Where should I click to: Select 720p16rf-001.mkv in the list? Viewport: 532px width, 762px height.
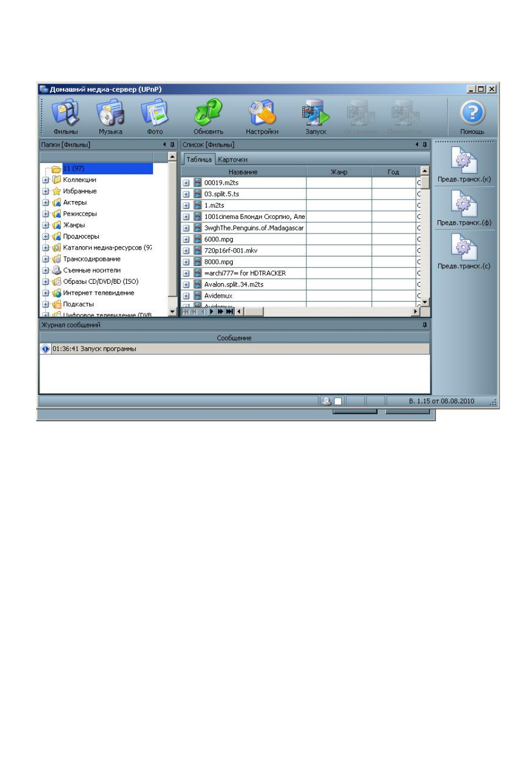[x=231, y=250]
